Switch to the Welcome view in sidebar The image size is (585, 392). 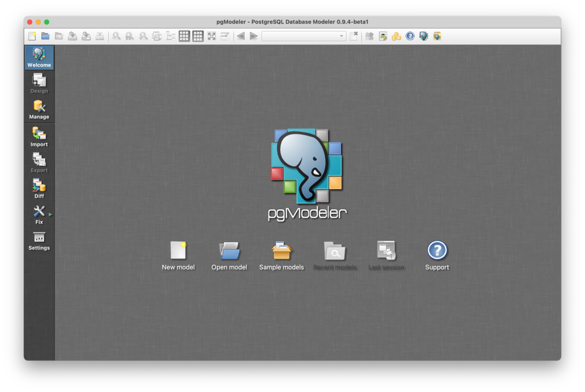(x=39, y=57)
